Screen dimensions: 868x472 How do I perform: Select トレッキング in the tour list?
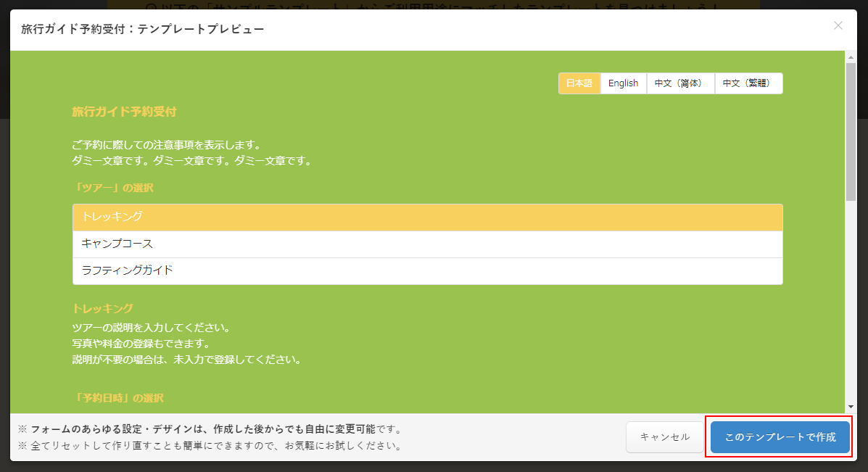click(x=428, y=217)
